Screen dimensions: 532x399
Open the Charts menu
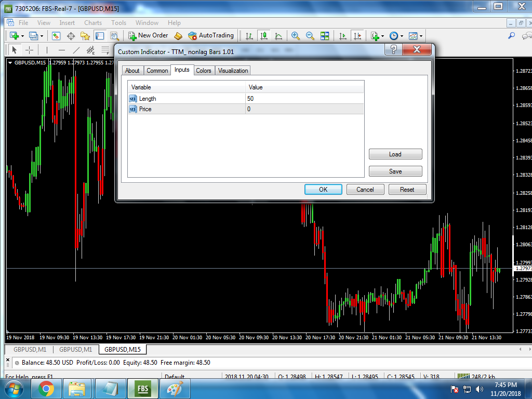coord(93,23)
